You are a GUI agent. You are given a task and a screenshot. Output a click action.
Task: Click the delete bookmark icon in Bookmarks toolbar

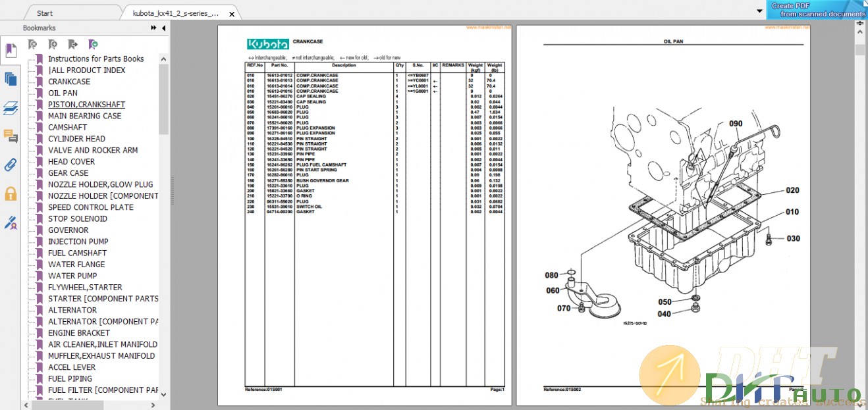coord(32,44)
